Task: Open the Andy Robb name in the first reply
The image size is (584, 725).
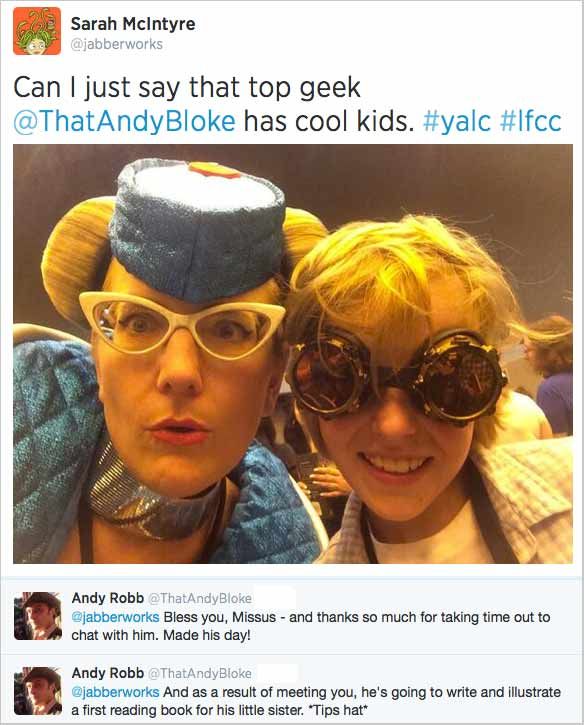Action: click(108, 598)
